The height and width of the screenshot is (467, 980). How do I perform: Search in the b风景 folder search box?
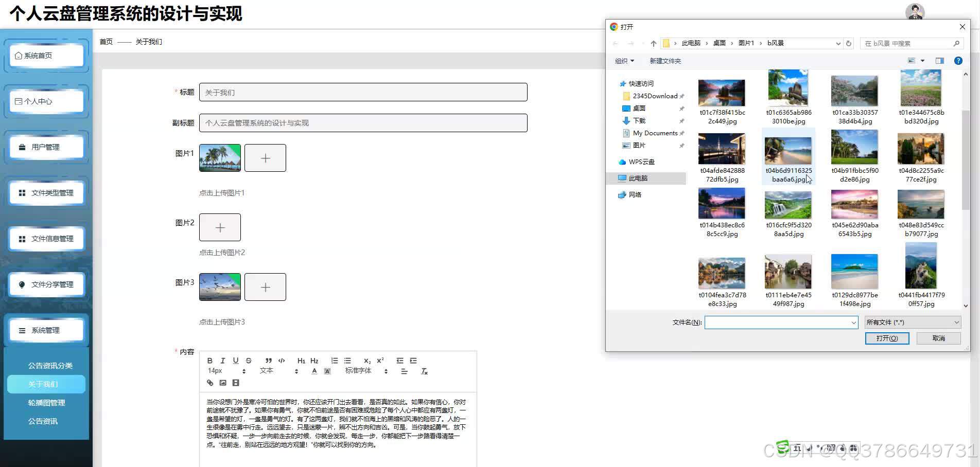click(x=912, y=43)
